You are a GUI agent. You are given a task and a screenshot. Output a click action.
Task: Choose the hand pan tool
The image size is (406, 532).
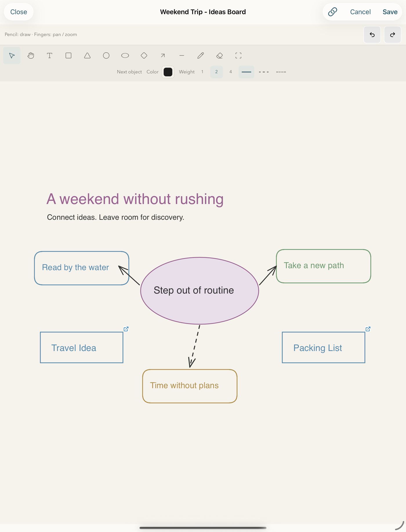tap(31, 55)
